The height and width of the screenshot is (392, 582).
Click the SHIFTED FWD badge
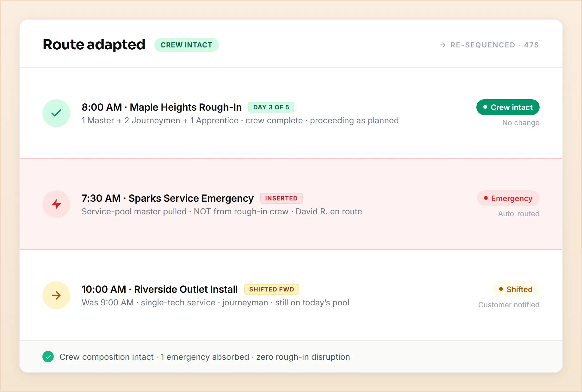click(x=271, y=289)
